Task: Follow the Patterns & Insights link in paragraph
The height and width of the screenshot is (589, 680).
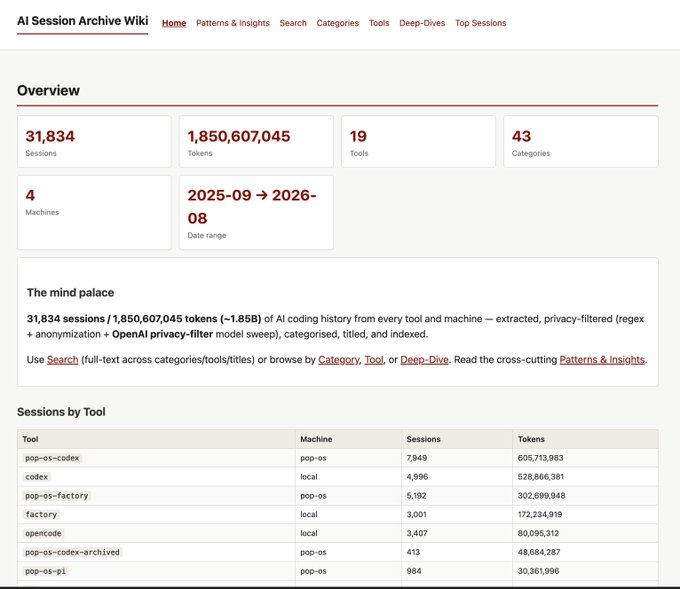Action: (602, 360)
